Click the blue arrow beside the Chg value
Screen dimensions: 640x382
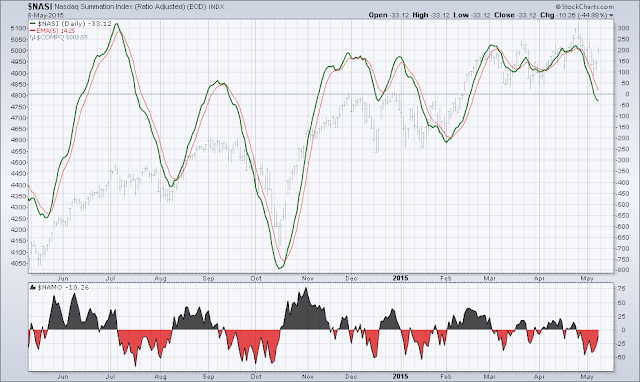pos(611,16)
